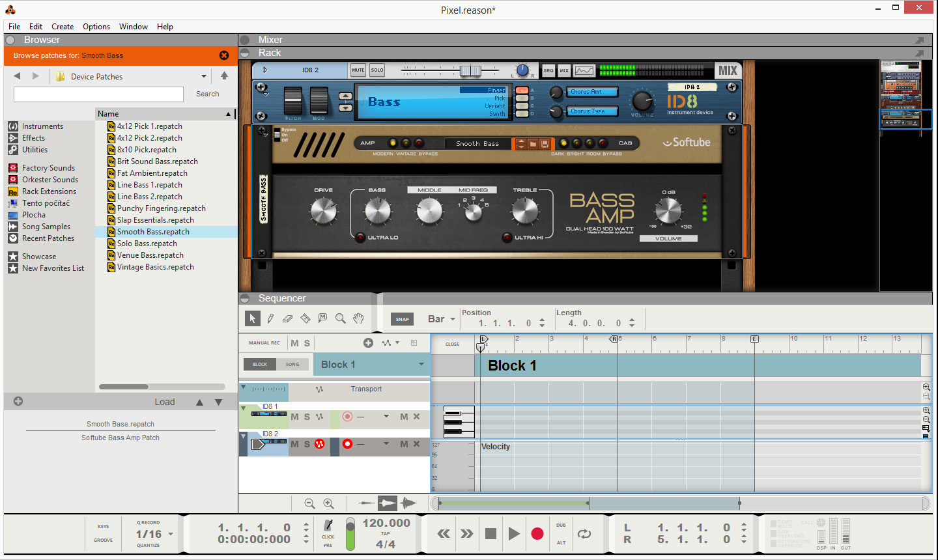Toggle the Loop button in transport

pyautogui.click(x=584, y=534)
